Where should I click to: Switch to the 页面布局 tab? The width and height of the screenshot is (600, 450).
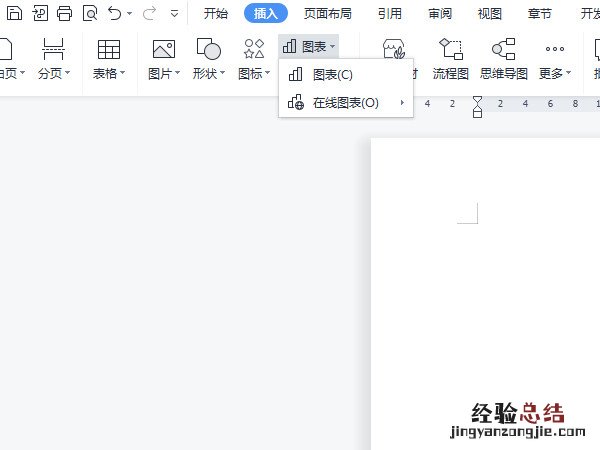click(325, 13)
